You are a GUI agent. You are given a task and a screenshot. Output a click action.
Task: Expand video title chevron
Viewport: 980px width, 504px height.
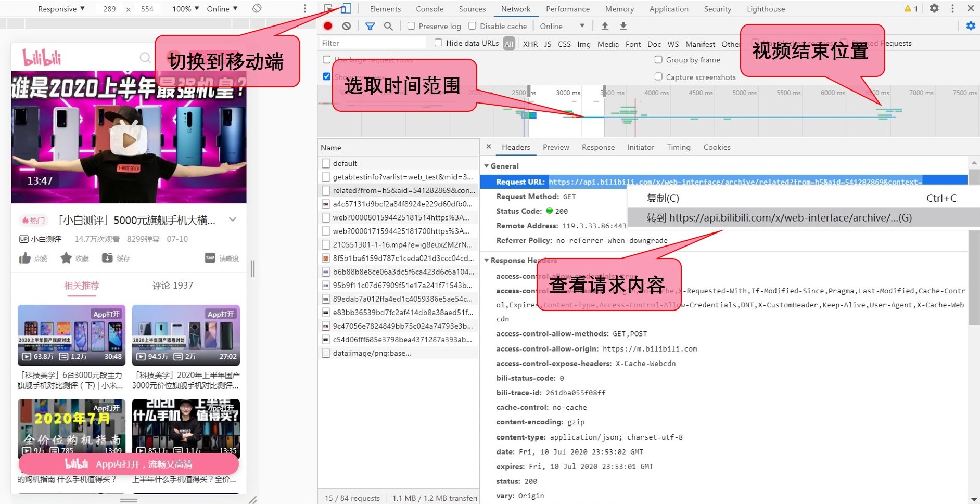(x=233, y=219)
